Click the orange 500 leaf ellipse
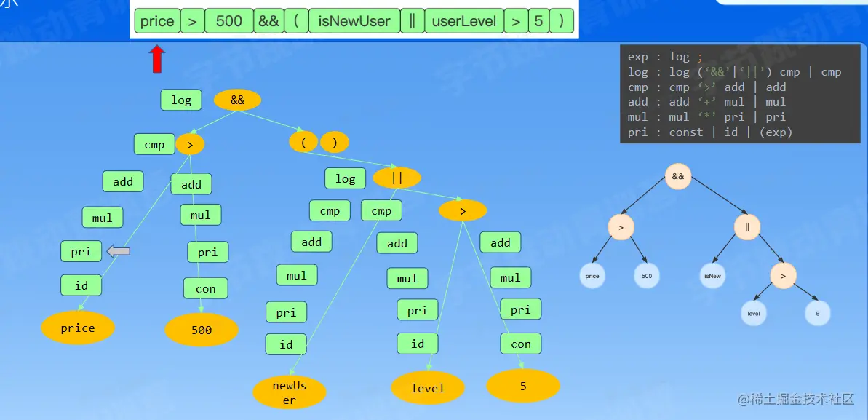The width and height of the screenshot is (868, 420). (202, 330)
